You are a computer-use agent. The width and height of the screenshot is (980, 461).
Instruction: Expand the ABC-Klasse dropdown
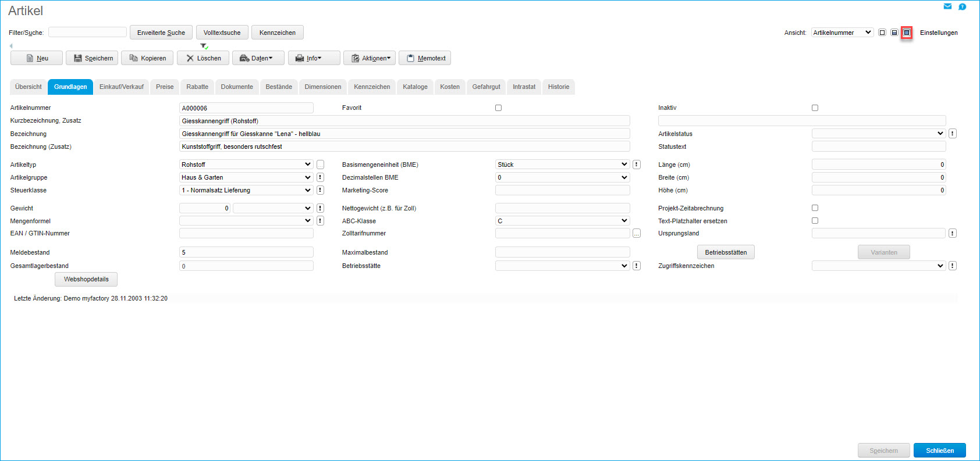pyautogui.click(x=562, y=221)
